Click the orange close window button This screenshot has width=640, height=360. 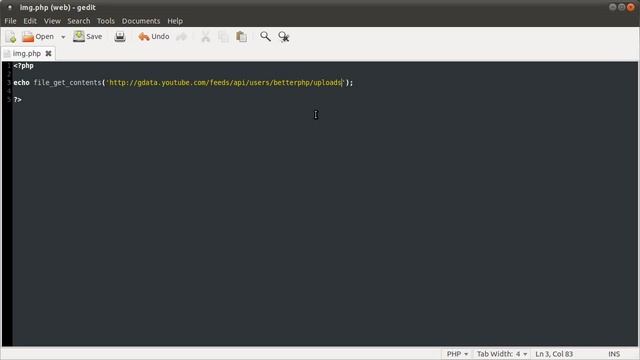click(631, 7)
